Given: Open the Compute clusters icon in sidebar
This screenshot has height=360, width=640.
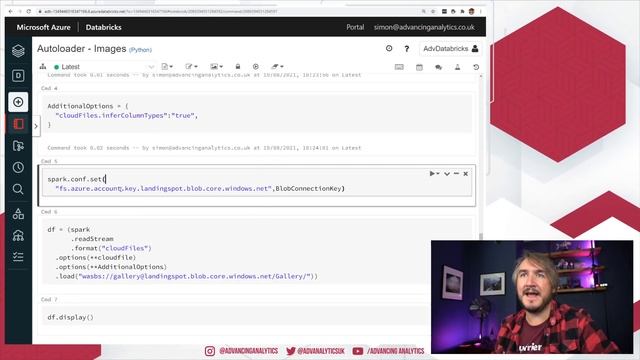Looking at the screenshot, I should click(x=18, y=236).
